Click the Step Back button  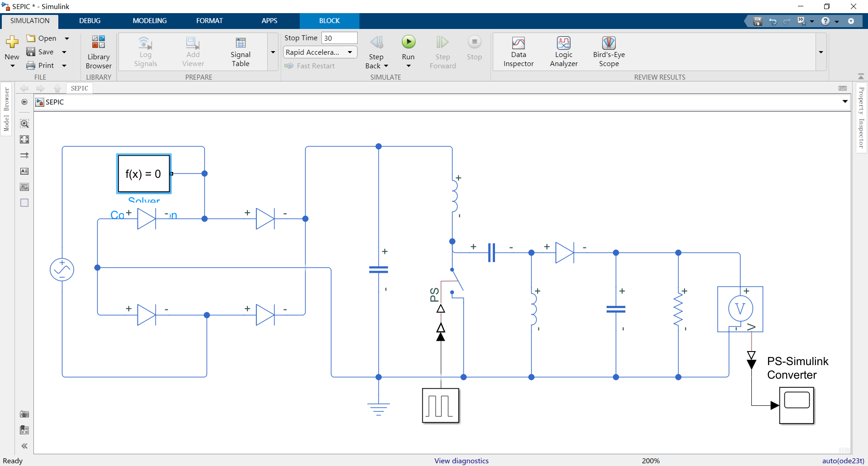coord(377,52)
